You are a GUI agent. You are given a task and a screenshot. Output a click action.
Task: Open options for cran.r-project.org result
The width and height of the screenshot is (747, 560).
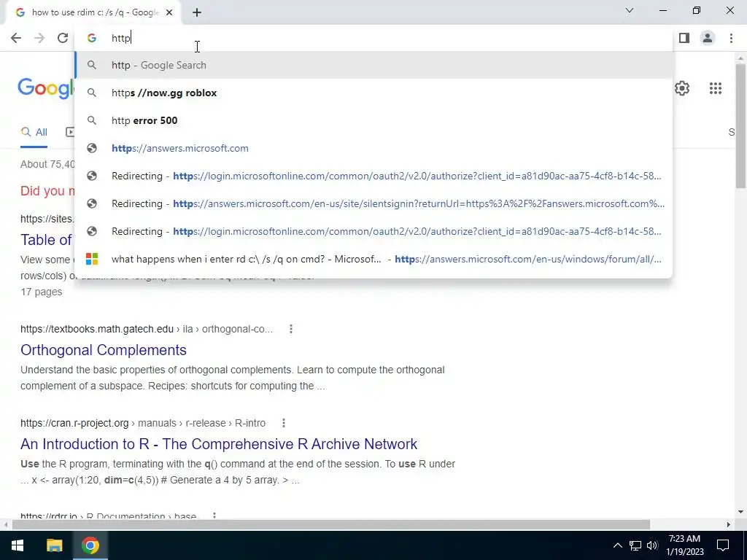284,423
